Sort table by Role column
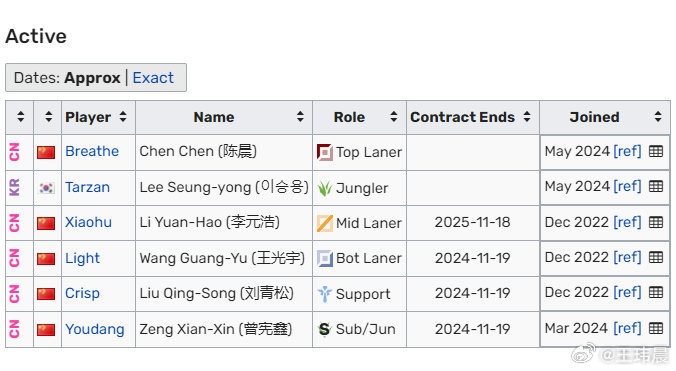The image size is (676, 371). click(x=393, y=117)
